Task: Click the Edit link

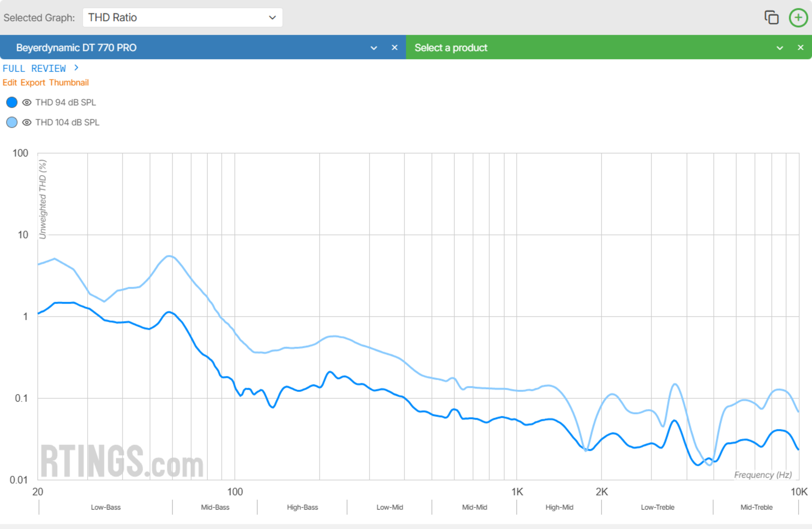Action: 10,82
